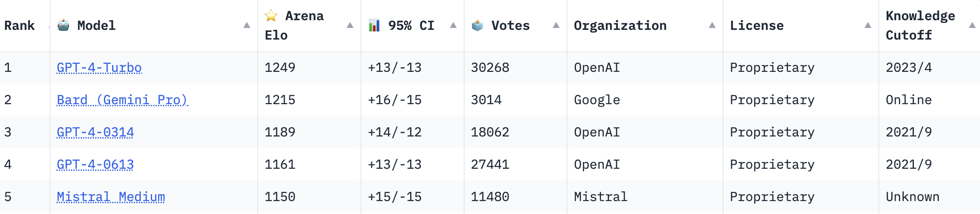Open the Mistral Medium model link
The height and width of the screenshot is (214, 980).
[111, 197]
